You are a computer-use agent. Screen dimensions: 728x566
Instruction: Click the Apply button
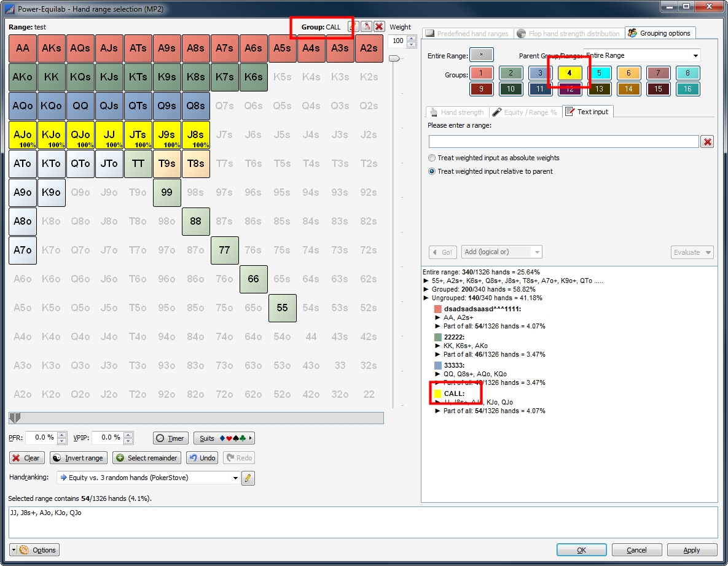[x=692, y=549]
